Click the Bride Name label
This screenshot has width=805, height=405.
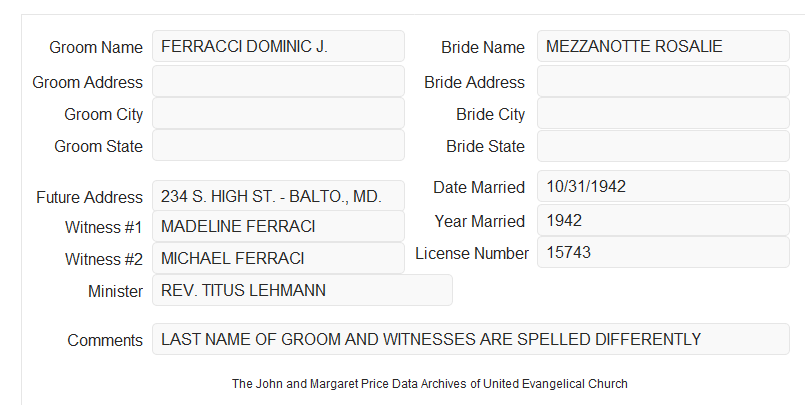click(x=483, y=47)
